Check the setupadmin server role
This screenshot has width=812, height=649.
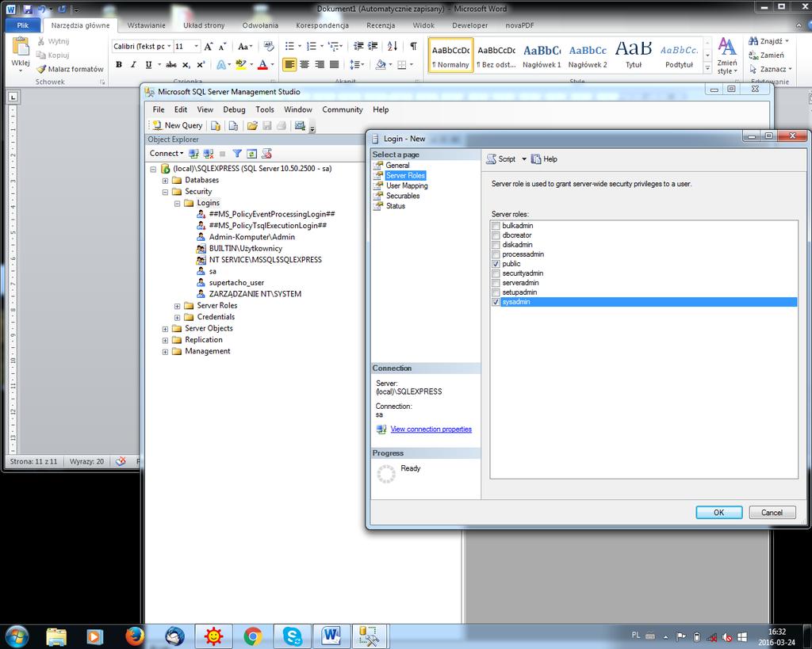pos(496,292)
